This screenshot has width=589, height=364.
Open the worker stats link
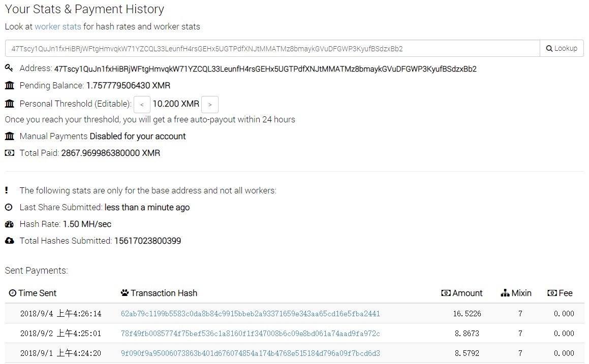click(58, 26)
